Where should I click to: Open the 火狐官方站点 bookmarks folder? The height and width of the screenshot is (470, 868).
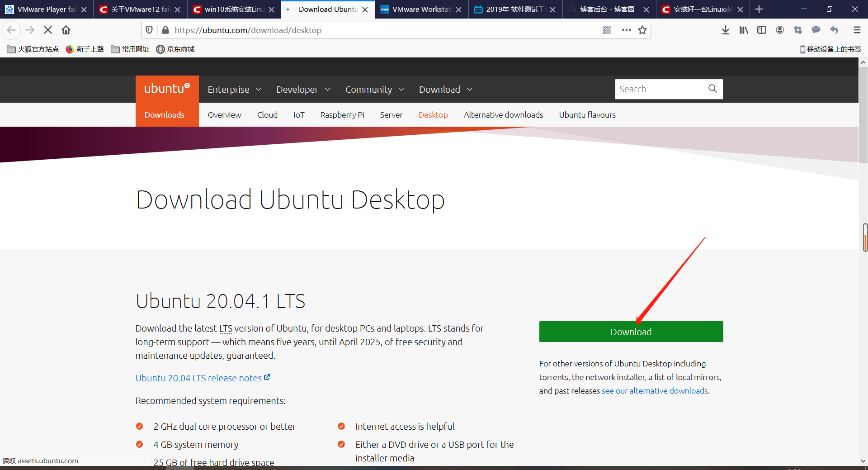(33, 49)
